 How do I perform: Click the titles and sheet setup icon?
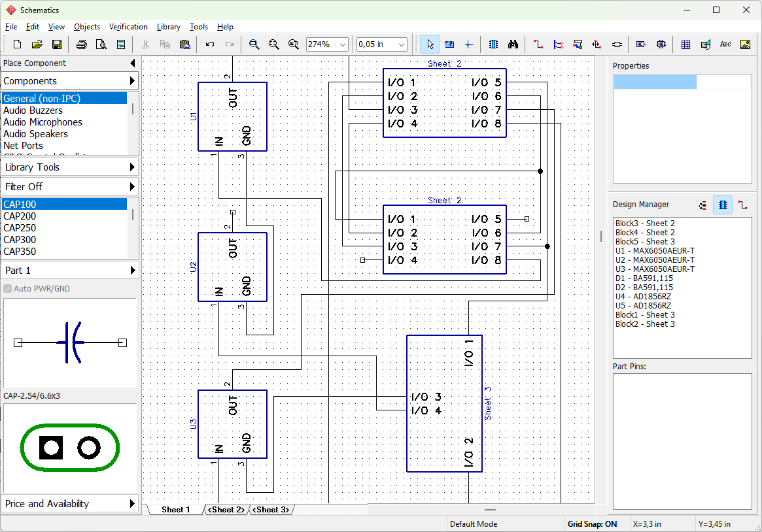click(x=121, y=44)
